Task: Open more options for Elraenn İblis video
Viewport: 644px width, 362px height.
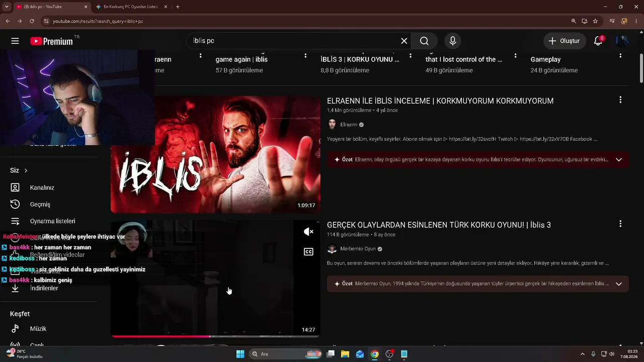Action: (x=620, y=100)
